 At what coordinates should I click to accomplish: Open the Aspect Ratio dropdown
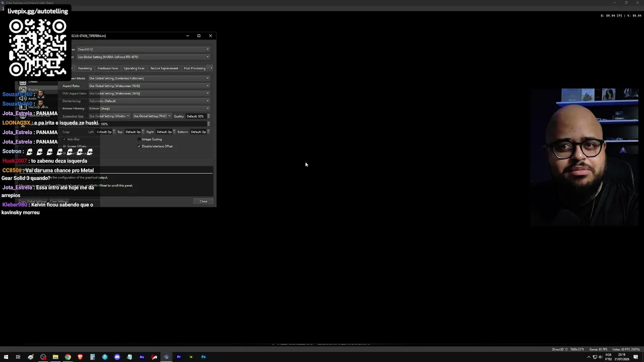point(149,86)
